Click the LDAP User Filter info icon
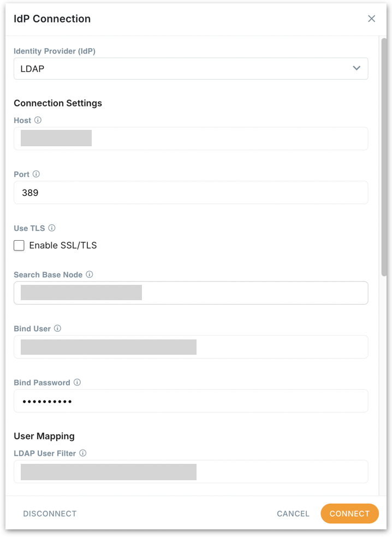The width and height of the screenshot is (392, 537). 83,453
